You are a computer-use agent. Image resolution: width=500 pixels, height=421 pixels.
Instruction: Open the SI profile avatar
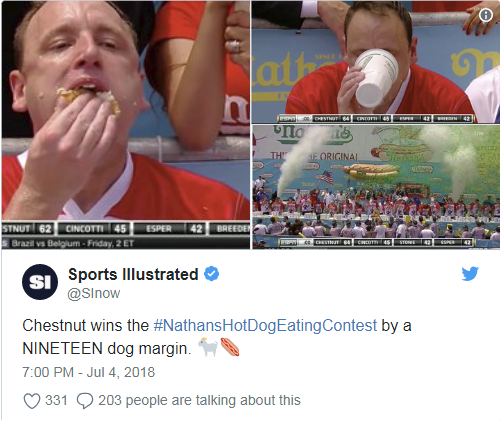click(x=40, y=282)
